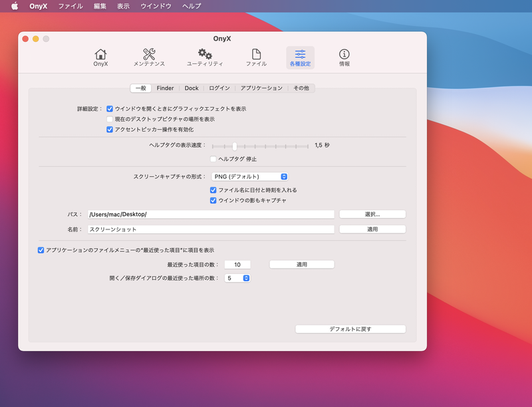This screenshot has height=407, width=532.
Task: Adjust the help tag display speed slider
Action: coord(233,146)
